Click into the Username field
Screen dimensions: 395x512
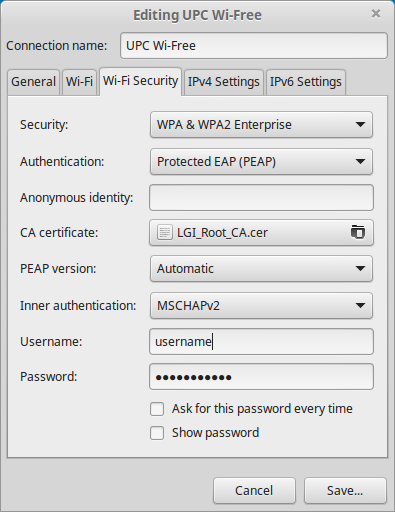tap(261, 341)
